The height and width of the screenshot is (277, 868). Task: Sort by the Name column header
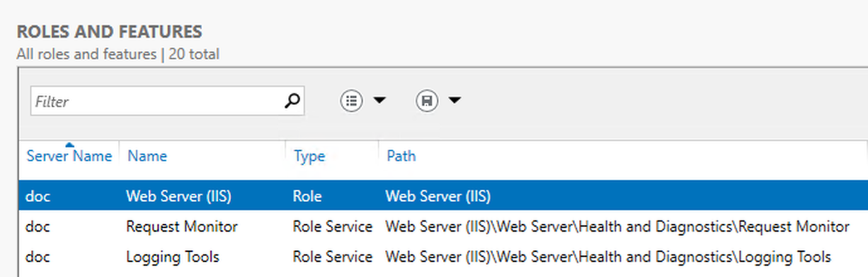(147, 156)
